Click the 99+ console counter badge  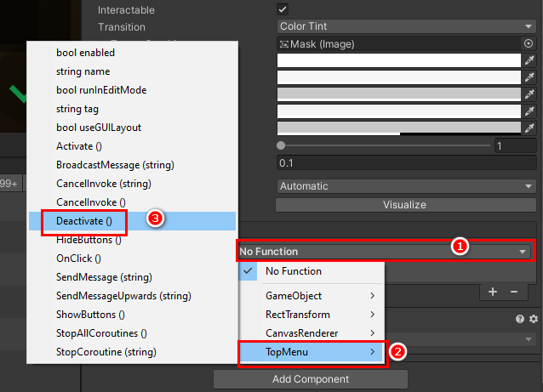click(x=10, y=184)
